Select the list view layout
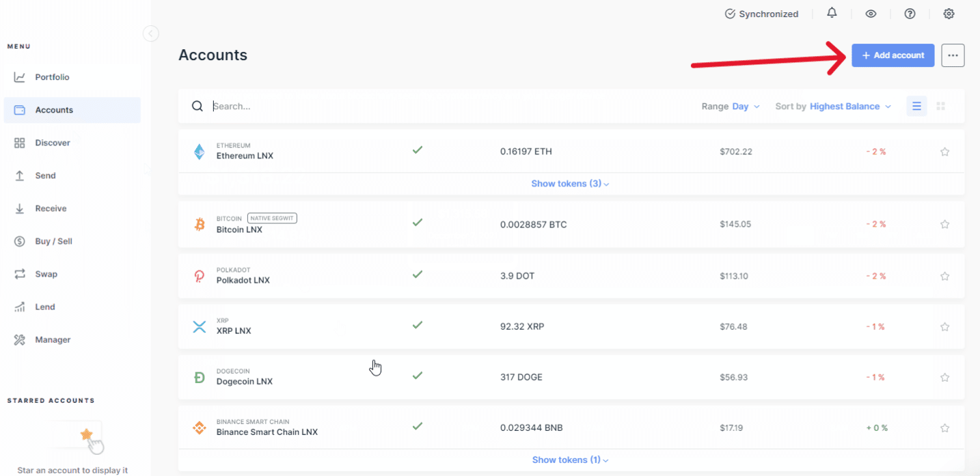This screenshot has height=476, width=980. [x=916, y=107]
